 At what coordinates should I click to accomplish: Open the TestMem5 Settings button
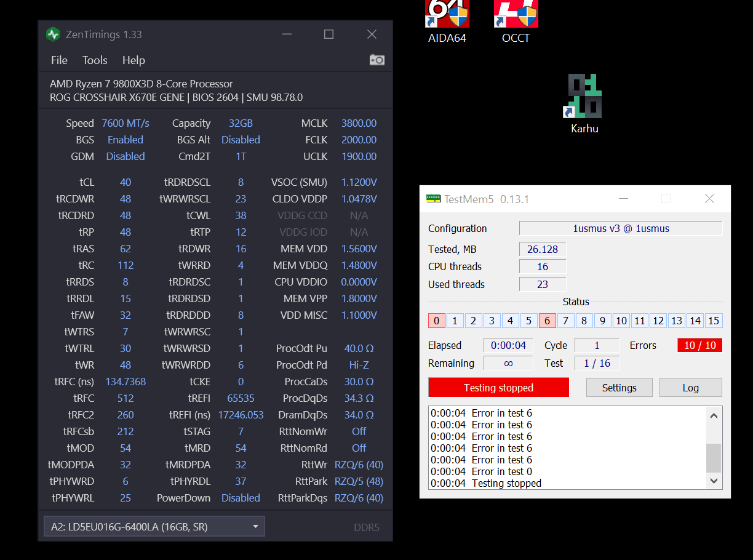coord(619,388)
